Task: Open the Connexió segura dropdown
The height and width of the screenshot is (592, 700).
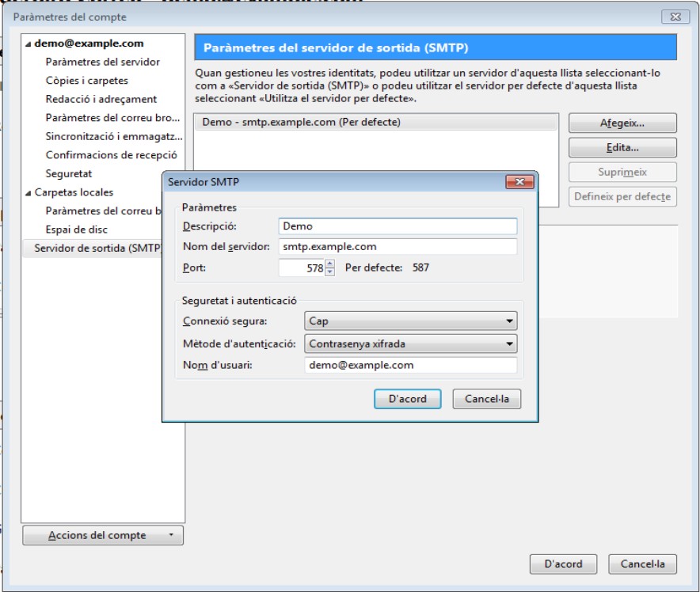Action: (411, 321)
